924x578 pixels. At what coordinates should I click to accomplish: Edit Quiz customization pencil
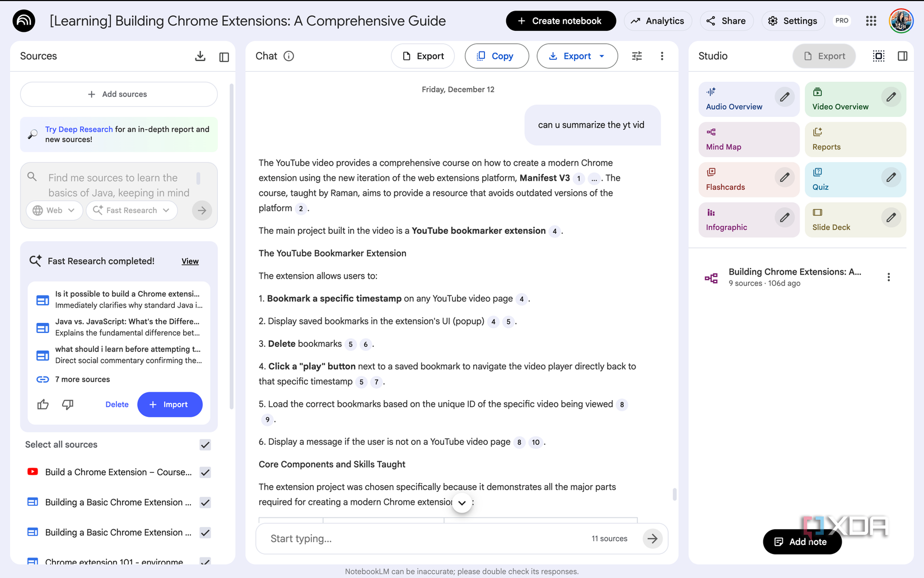click(x=891, y=178)
